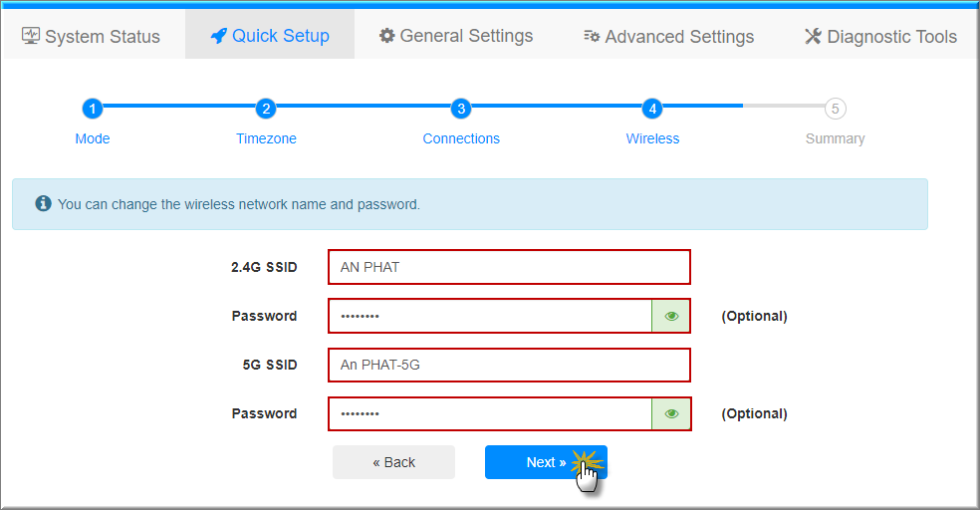Screen dimensions: 980x510
Task: Open the Advanced Settings tab
Action: (x=668, y=37)
